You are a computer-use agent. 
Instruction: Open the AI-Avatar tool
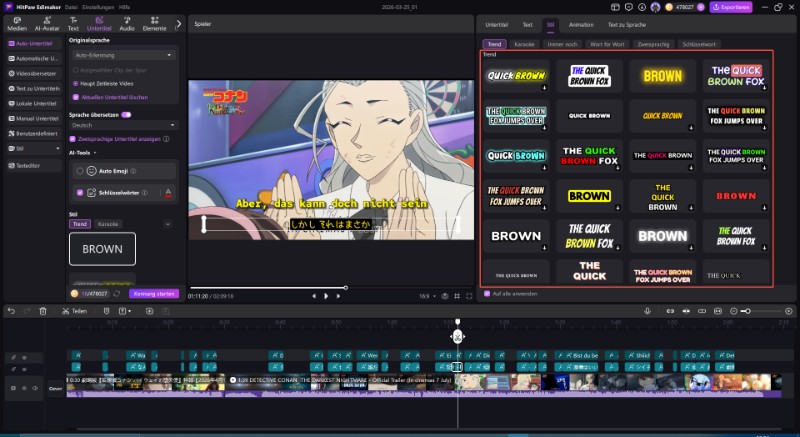click(x=47, y=24)
